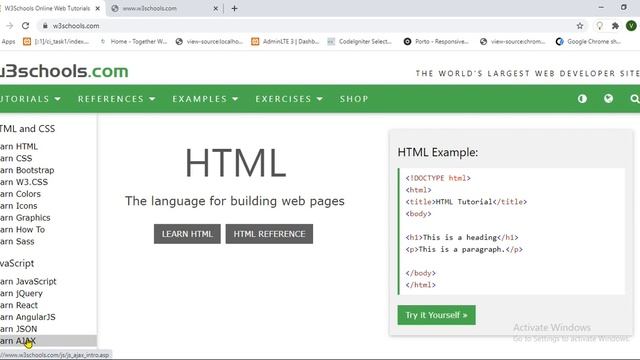The height and width of the screenshot is (360, 640).
Task: Switch to the www.w3schools.com tab
Action: click(163, 8)
